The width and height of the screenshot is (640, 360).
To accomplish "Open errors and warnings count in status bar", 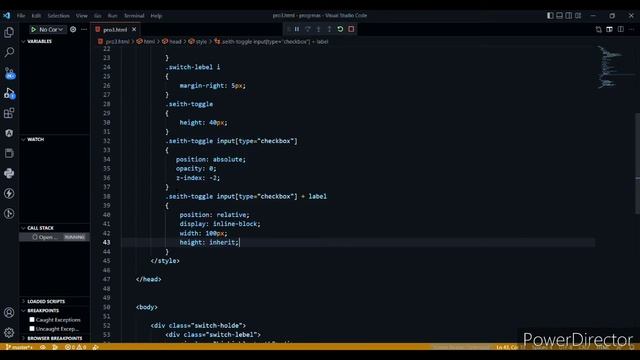I will pyautogui.click(x=76, y=347).
